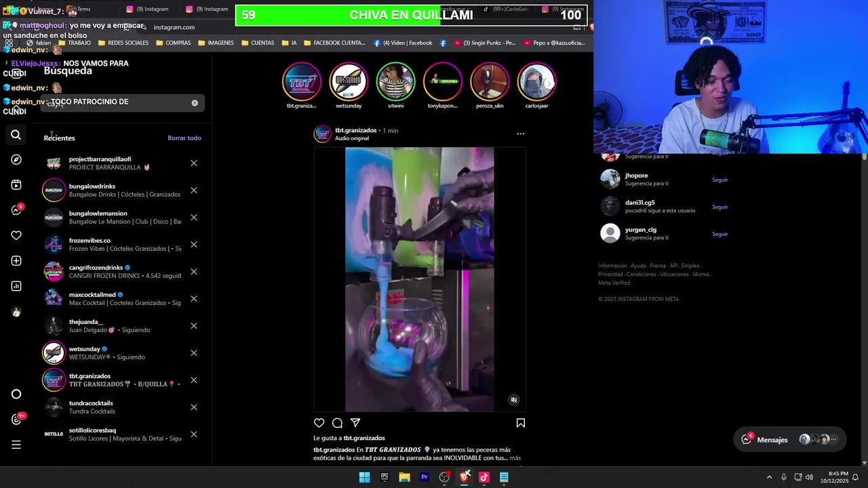Open the tbt.granizados profile link above the post
The width and height of the screenshot is (868, 488).
[x=355, y=131]
